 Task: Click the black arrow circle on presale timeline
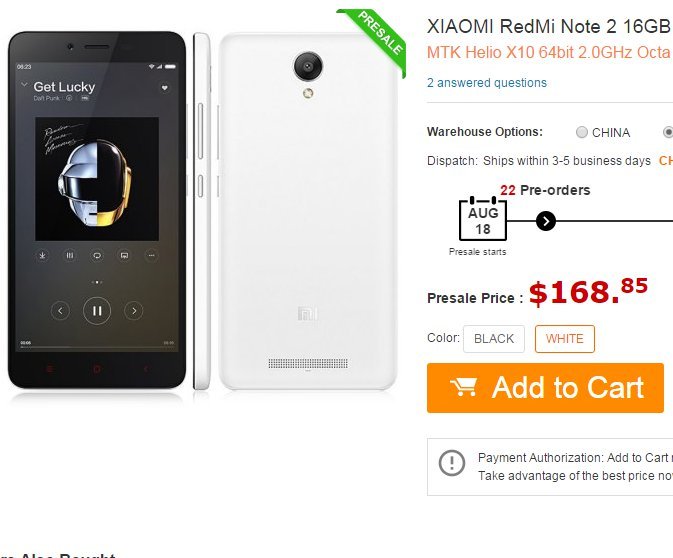[545, 221]
